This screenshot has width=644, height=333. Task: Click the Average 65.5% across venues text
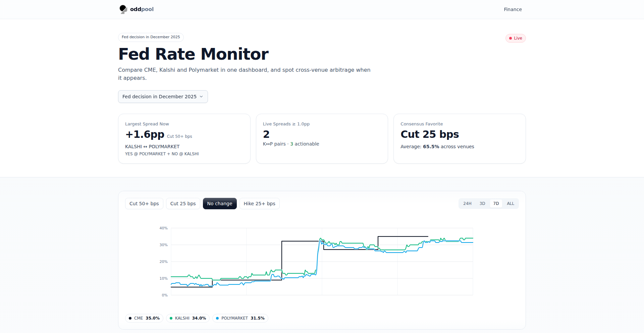pos(437,147)
